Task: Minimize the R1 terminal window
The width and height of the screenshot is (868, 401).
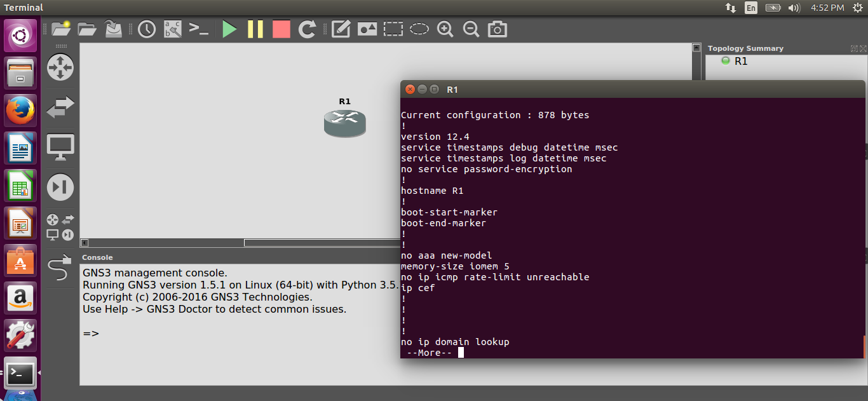Action: pyautogui.click(x=423, y=90)
